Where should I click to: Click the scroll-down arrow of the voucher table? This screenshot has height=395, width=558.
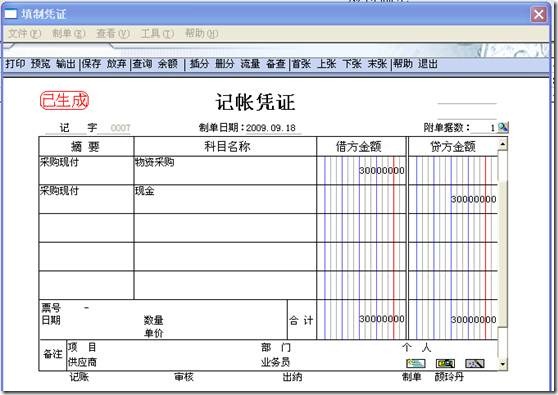pyautogui.click(x=502, y=364)
